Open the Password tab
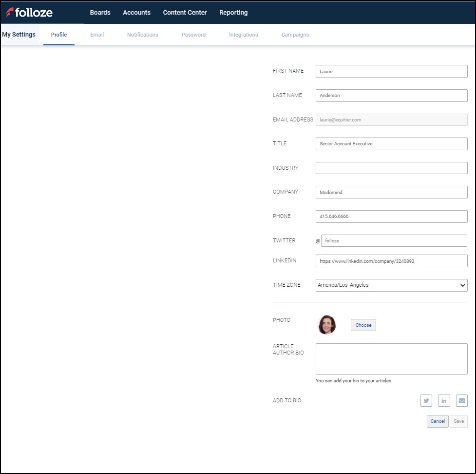Viewport: 476px width, 474px height. (193, 35)
